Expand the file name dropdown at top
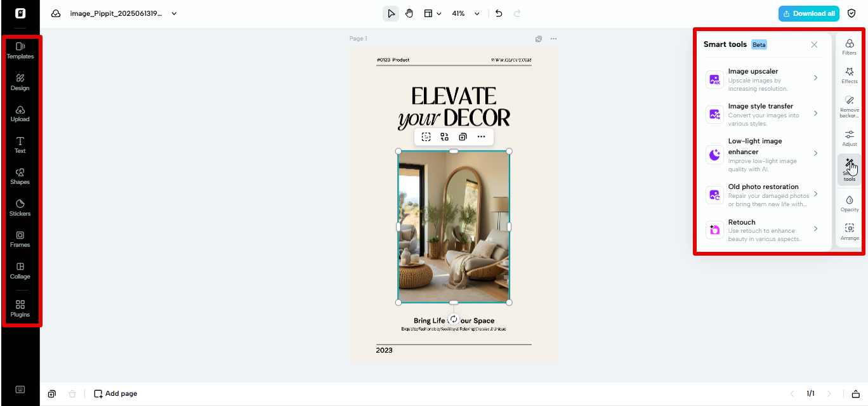This screenshot has width=868, height=406. click(174, 13)
